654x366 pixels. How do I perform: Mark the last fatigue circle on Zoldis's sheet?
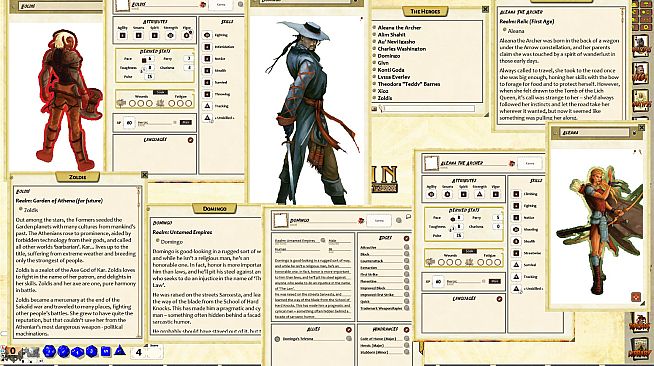188,103
